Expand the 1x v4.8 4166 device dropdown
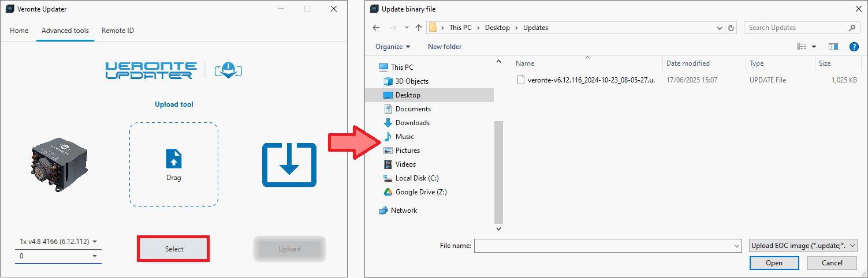 [58, 242]
